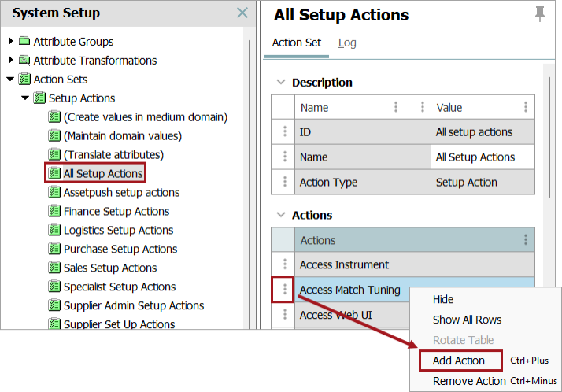Click the Attribute Groups folder icon
The width and height of the screenshot is (562, 392).
pyautogui.click(x=24, y=41)
